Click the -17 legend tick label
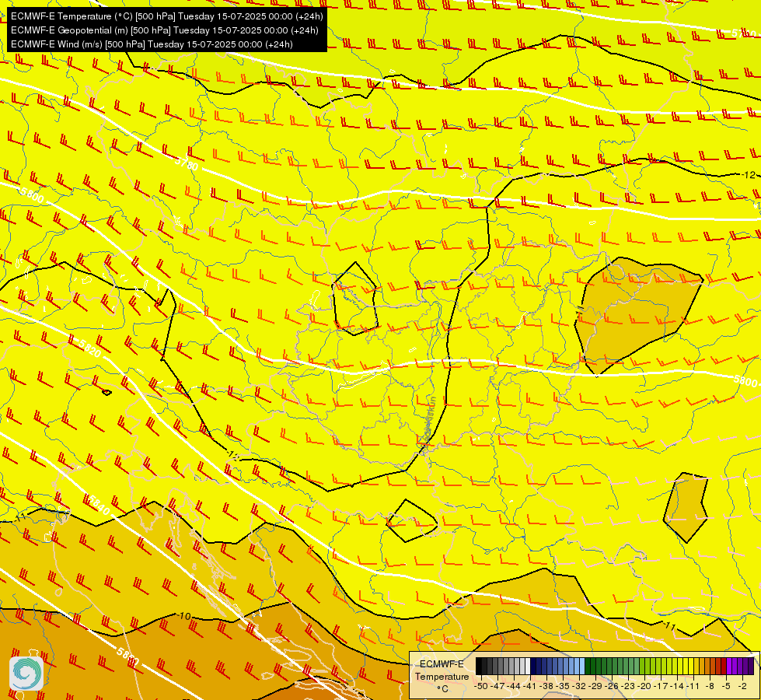The width and height of the screenshot is (761, 700). coord(661,686)
